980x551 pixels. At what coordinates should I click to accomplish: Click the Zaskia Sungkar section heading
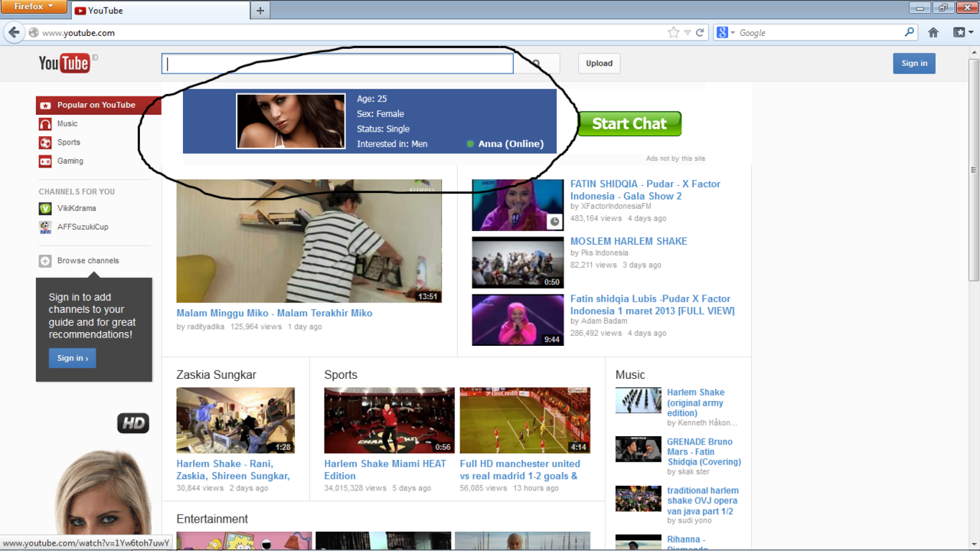(x=216, y=375)
